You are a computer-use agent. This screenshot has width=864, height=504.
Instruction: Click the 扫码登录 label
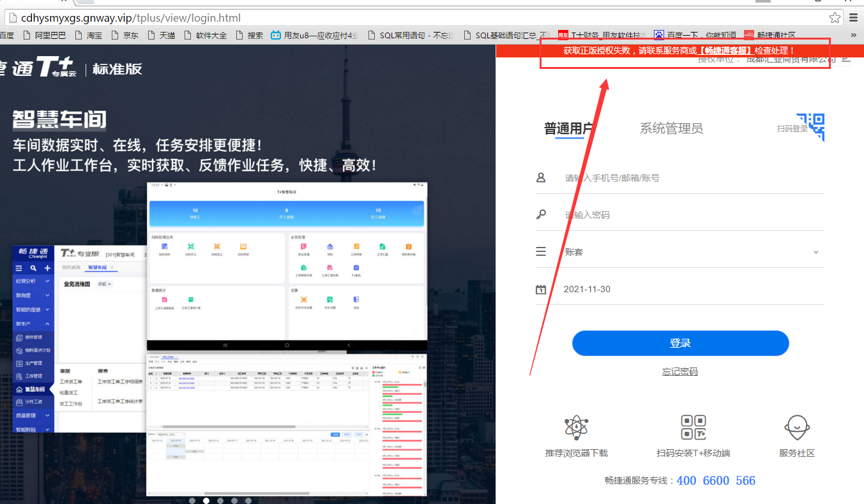pos(792,129)
